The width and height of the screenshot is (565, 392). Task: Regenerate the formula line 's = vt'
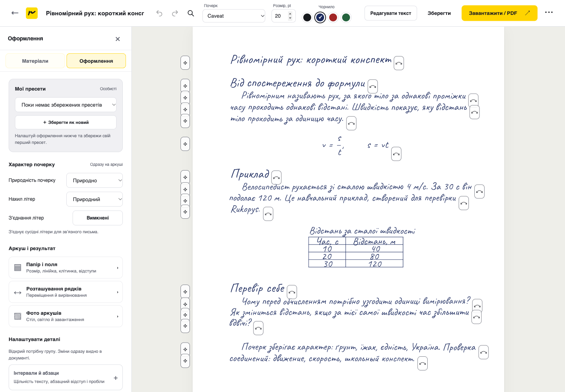point(396,154)
